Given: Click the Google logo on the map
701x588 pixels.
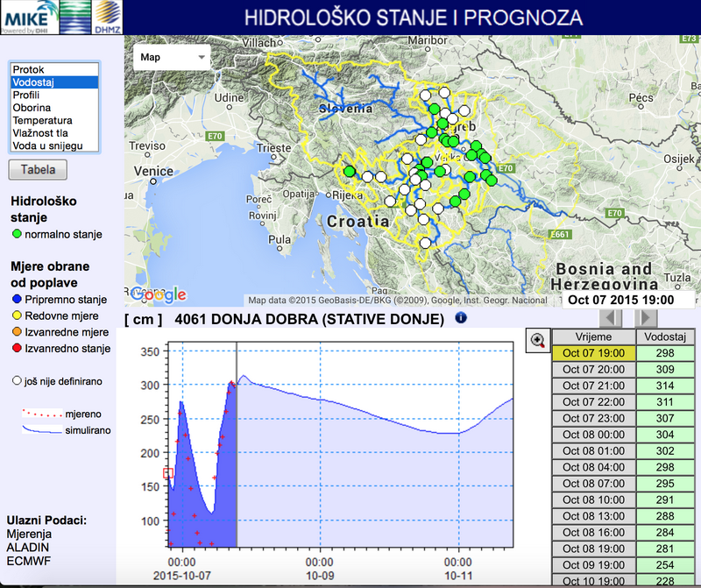Looking at the screenshot, I should click(x=158, y=295).
